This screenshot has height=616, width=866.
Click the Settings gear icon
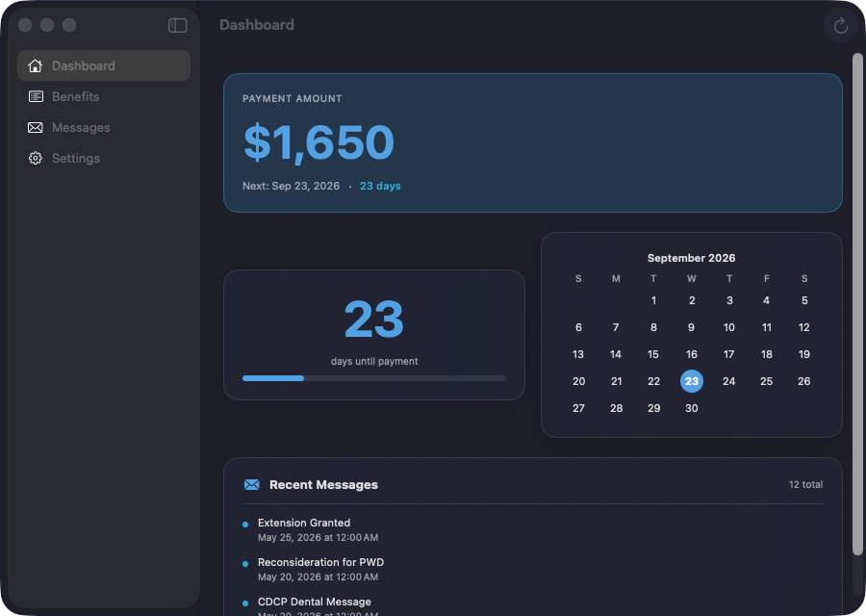click(36, 159)
